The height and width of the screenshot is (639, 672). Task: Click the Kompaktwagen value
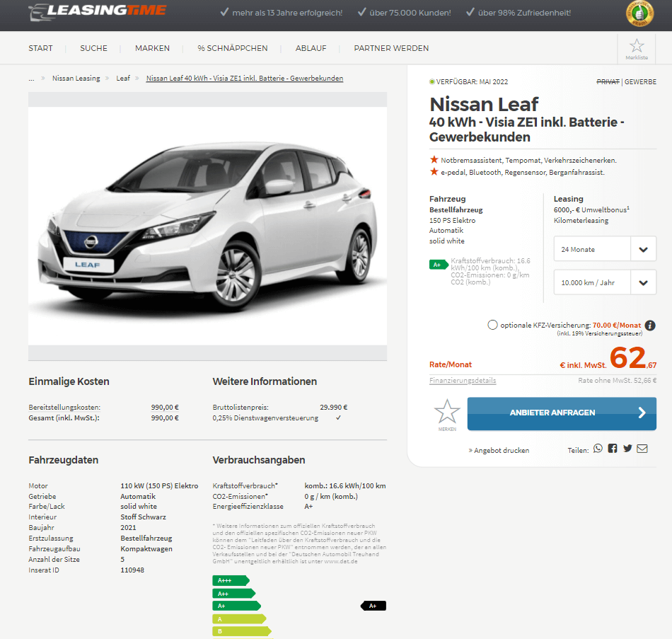[x=146, y=548]
